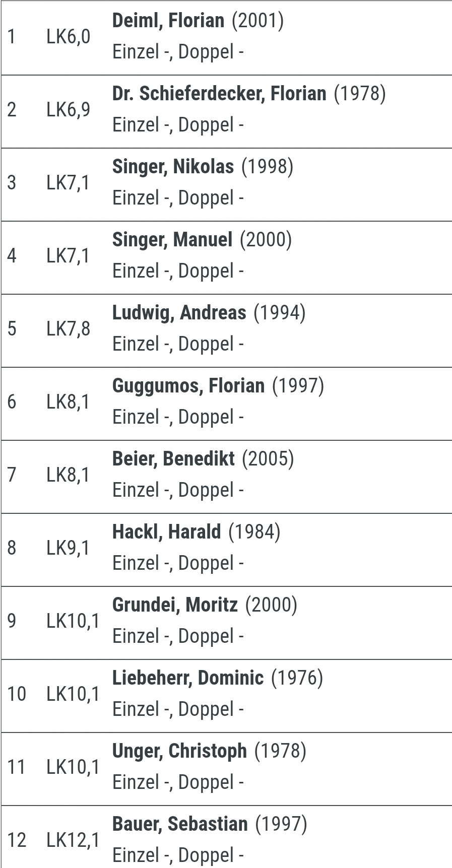Screen dimensions: 452x868
Task: View Beier, Benedikt details
Action: [x=173, y=459]
